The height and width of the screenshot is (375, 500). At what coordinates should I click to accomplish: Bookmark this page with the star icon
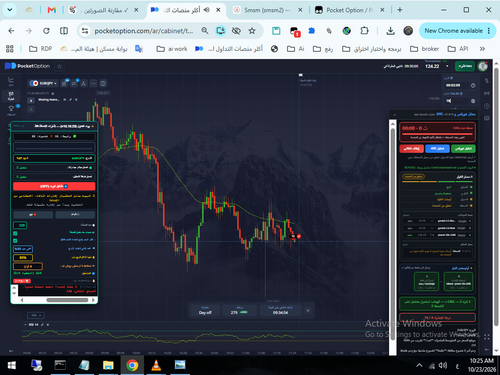252,31
